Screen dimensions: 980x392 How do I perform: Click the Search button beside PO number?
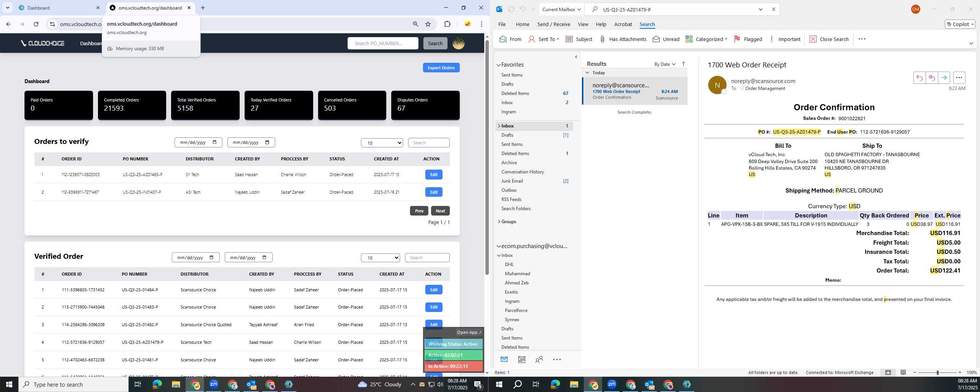[435, 43]
